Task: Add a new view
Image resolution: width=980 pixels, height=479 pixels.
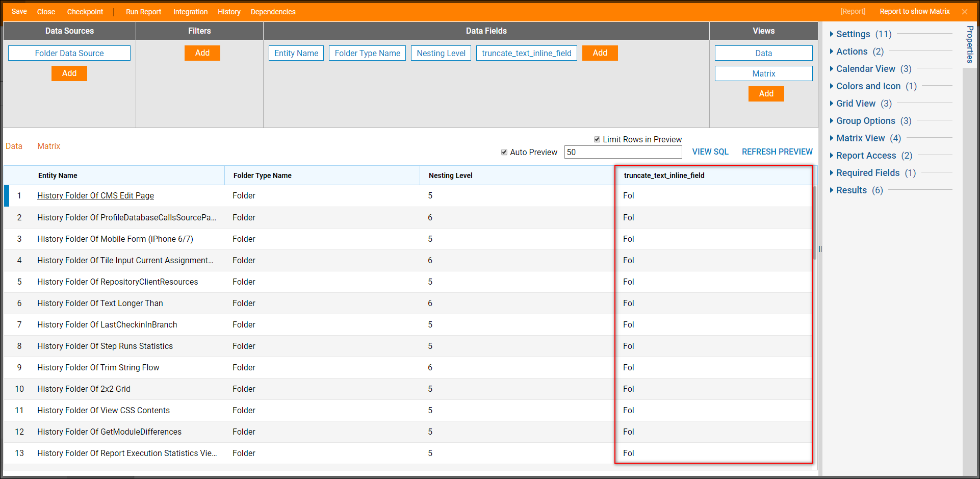Action: [766, 94]
